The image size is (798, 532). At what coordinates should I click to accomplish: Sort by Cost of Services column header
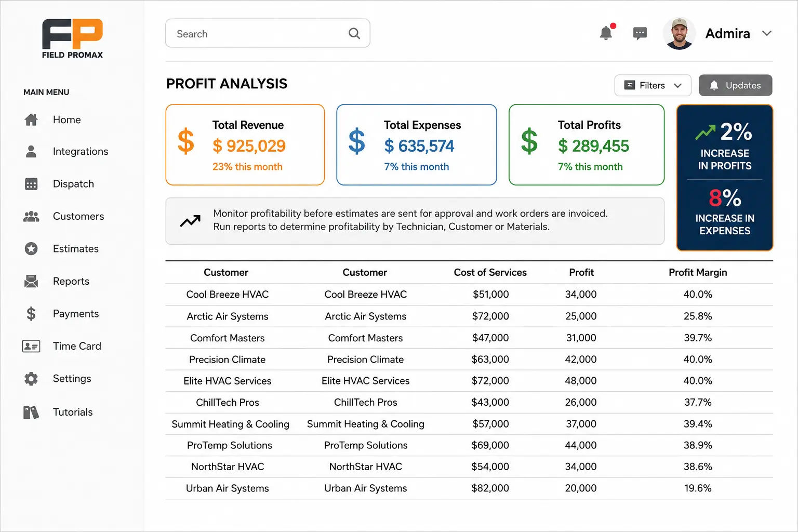coord(490,272)
